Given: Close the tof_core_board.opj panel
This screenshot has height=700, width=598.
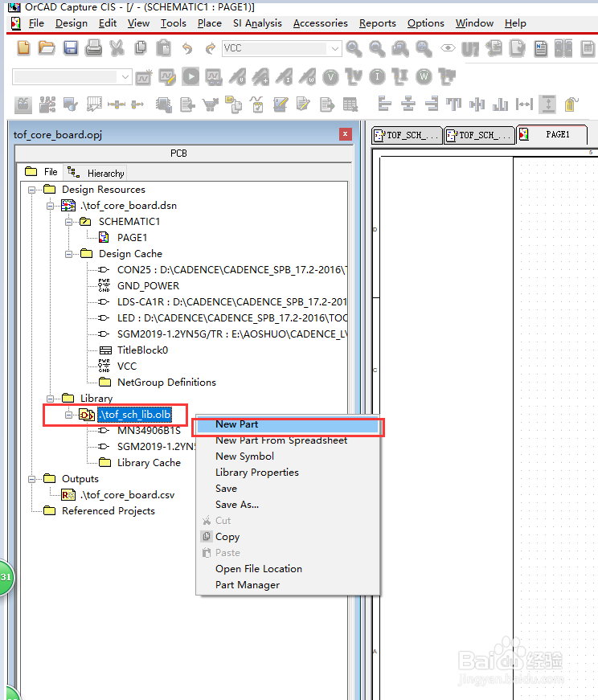Looking at the screenshot, I should (x=346, y=134).
